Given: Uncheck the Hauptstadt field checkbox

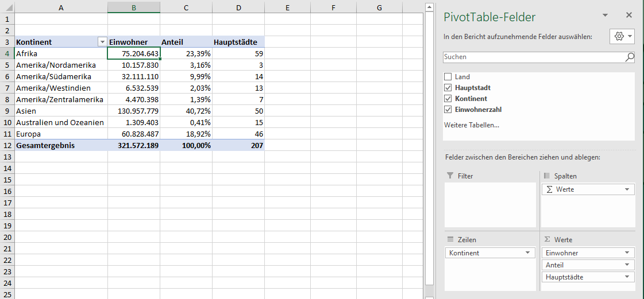Looking at the screenshot, I should click(448, 88).
